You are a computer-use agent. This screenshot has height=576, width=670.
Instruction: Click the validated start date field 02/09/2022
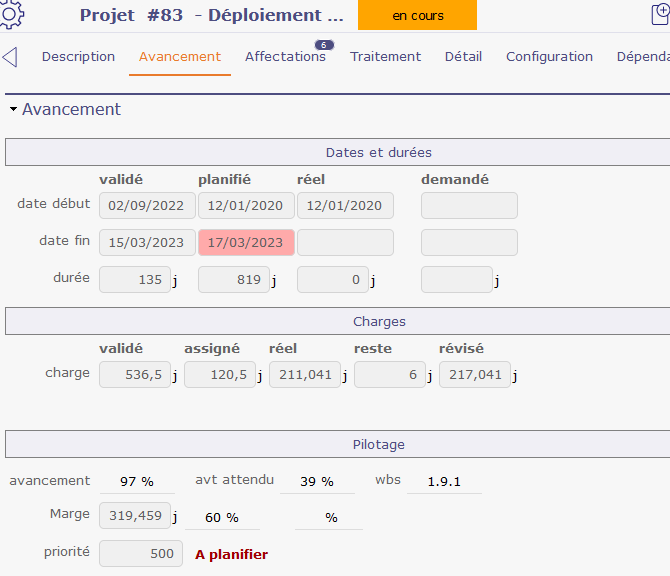coord(146,206)
